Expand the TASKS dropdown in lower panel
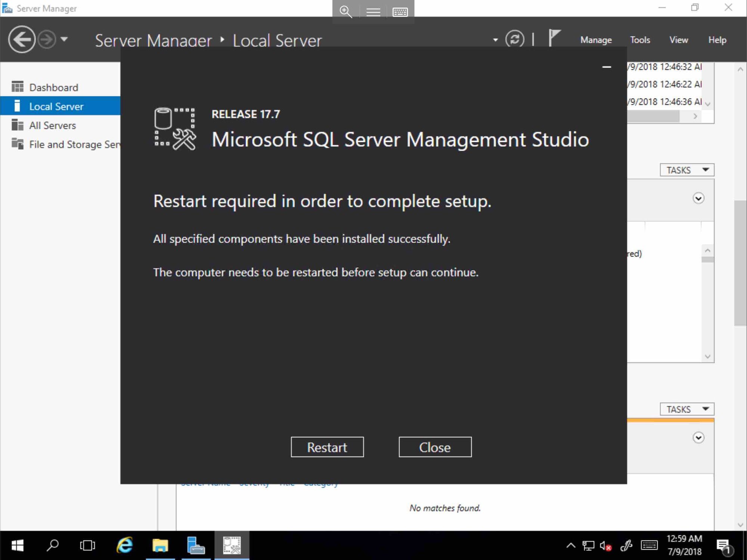This screenshot has width=747, height=560. point(686,409)
